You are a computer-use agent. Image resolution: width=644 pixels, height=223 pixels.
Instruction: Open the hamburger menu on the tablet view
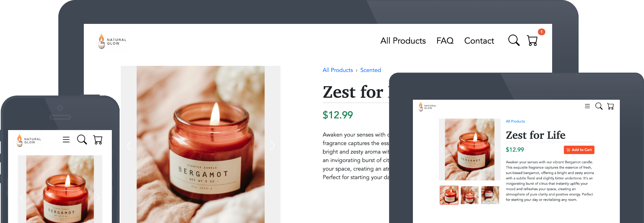coord(587,106)
